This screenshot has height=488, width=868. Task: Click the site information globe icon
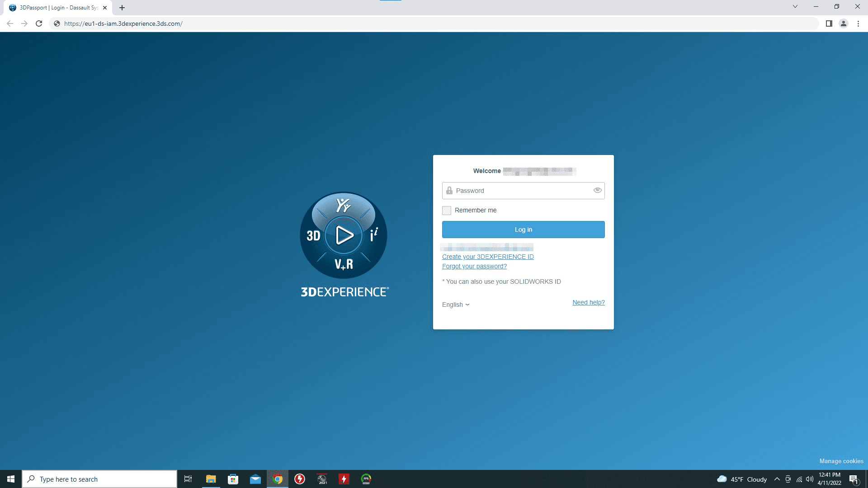(x=57, y=23)
